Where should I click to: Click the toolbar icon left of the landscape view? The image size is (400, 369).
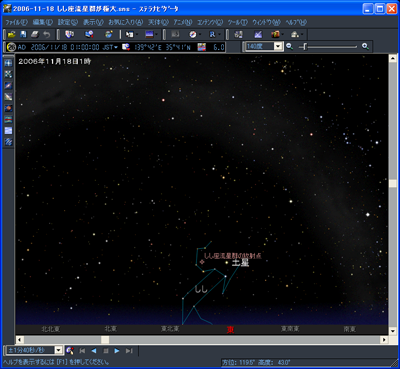pyautogui.click(x=131, y=34)
